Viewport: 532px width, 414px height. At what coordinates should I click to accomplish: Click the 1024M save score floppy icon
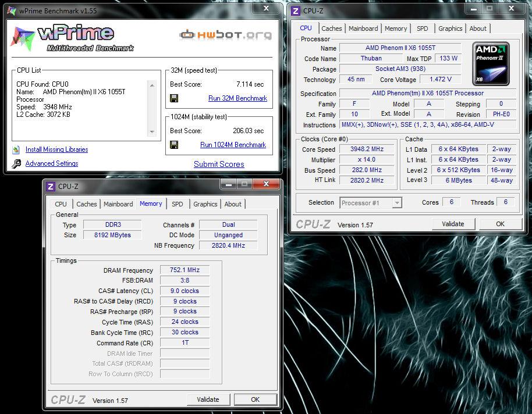pos(174,145)
